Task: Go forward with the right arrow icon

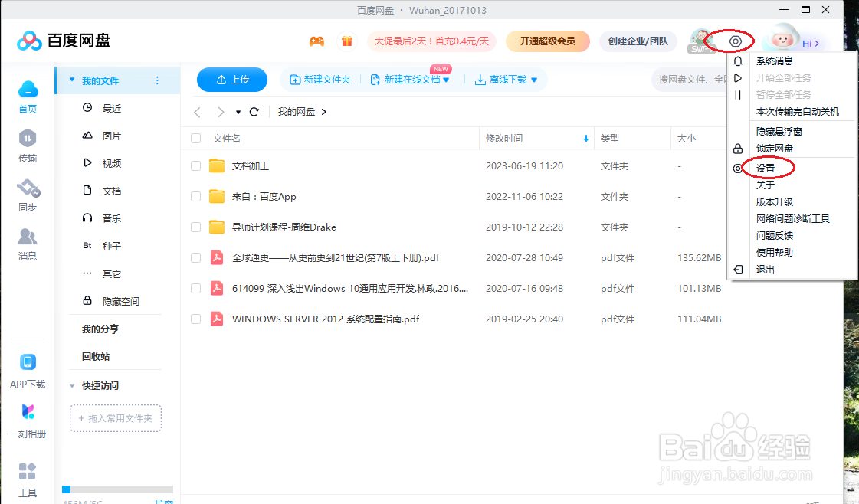Action: (220, 112)
